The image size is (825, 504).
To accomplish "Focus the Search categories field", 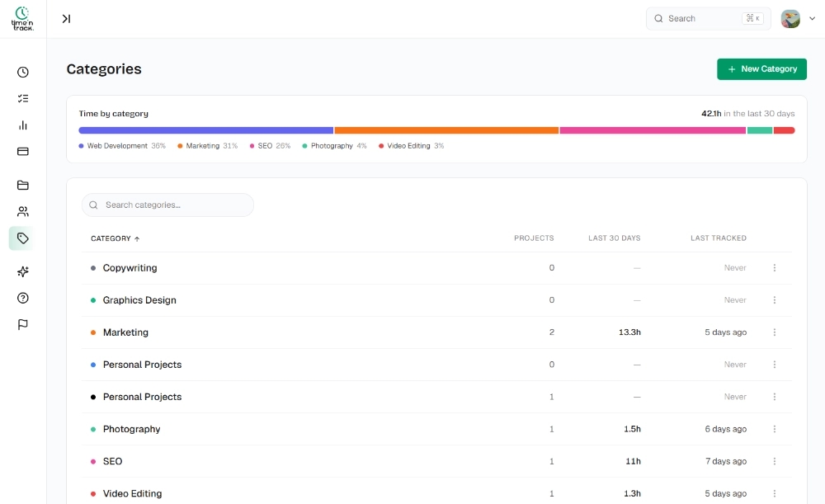I will (x=167, y=205).
